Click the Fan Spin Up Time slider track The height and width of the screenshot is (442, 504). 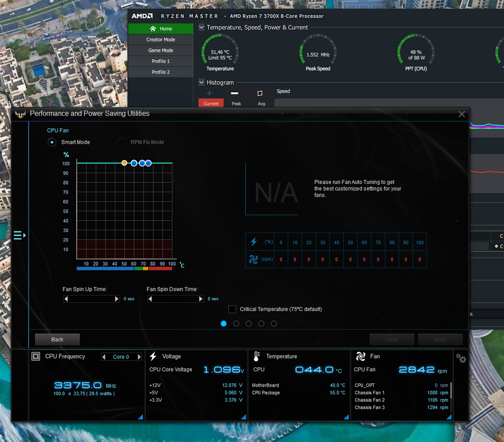[x=92, y=299]
